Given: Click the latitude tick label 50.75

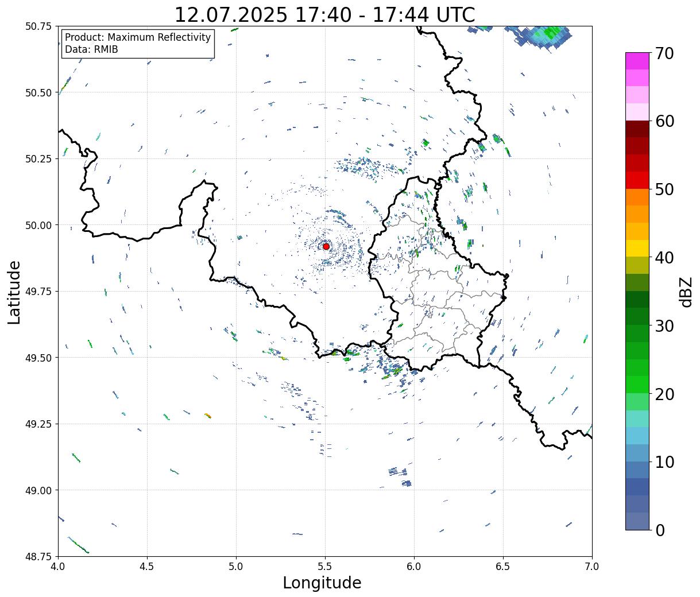Looking at the screenshot, I should [x=38, y=26].
